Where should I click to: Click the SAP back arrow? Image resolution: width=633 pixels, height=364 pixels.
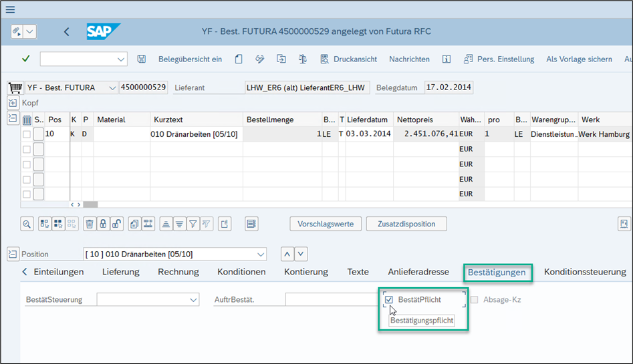[66, 31]
